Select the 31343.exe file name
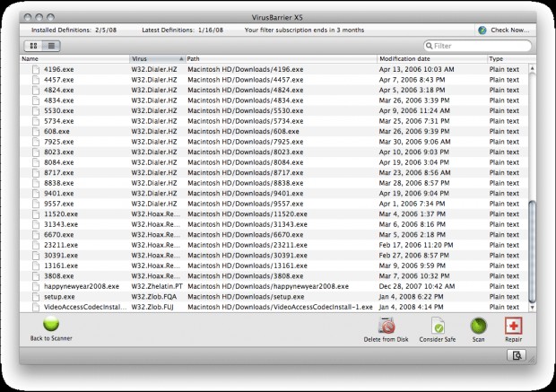 coord(61,224)
